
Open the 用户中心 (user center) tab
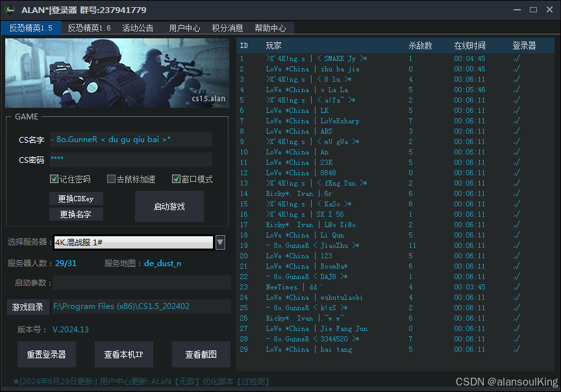pyautogui.click(x=182, y=28)
